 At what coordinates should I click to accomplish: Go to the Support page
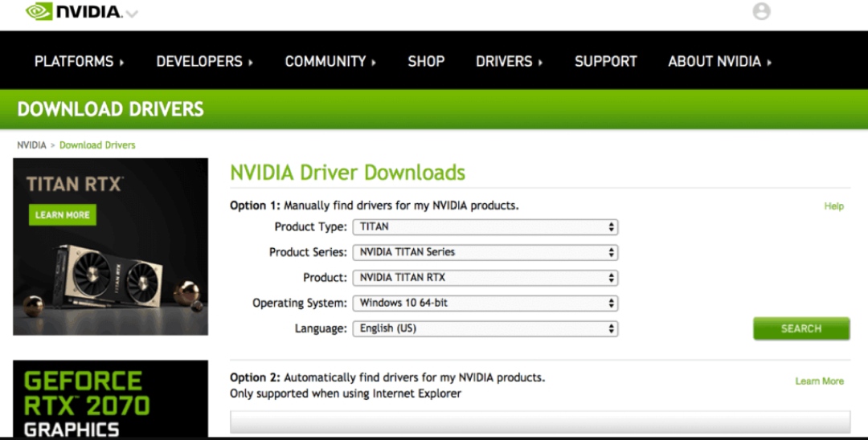pyautogui.click(x=606, y=61)
